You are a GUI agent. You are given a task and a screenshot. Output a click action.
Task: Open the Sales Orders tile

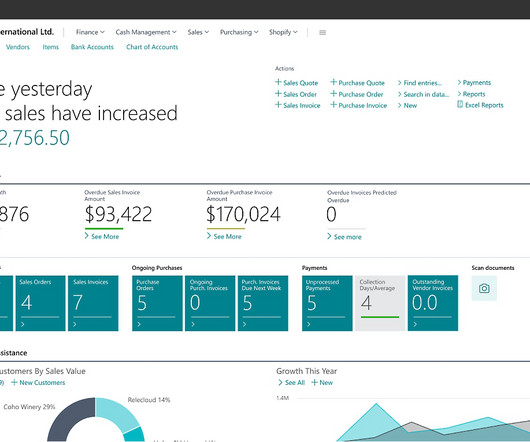40,303
